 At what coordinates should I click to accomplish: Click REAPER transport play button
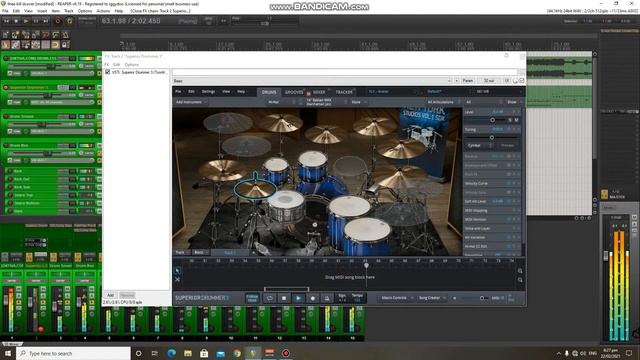click(26, 21)
